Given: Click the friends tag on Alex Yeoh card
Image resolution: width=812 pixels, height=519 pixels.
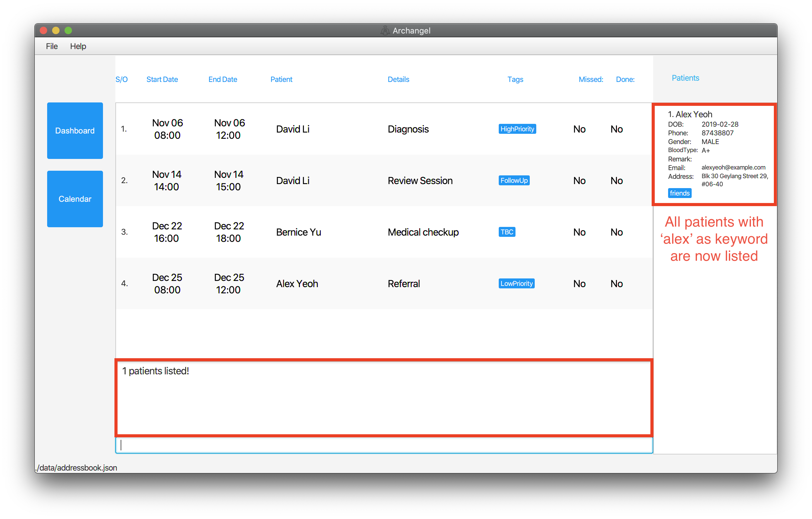Looking at the screenshot, I should coord(680,193).
